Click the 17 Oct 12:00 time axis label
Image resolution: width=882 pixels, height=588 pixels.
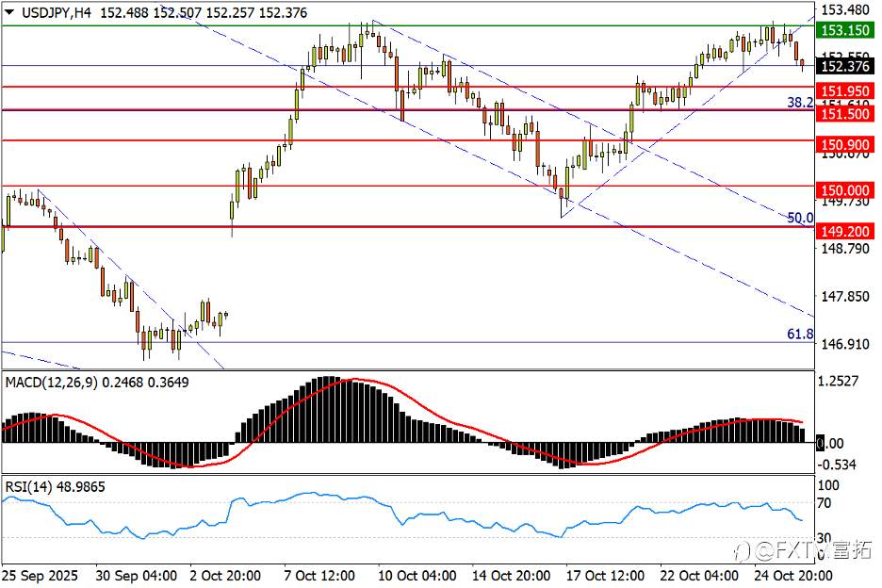[x=605, y=576]
